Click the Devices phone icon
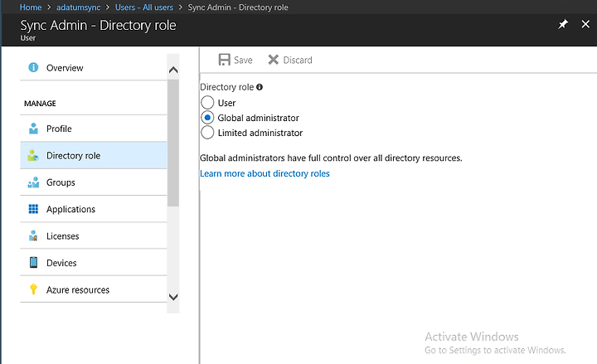The height and width of the screenshot is (364, 597). tap(33, 262)
